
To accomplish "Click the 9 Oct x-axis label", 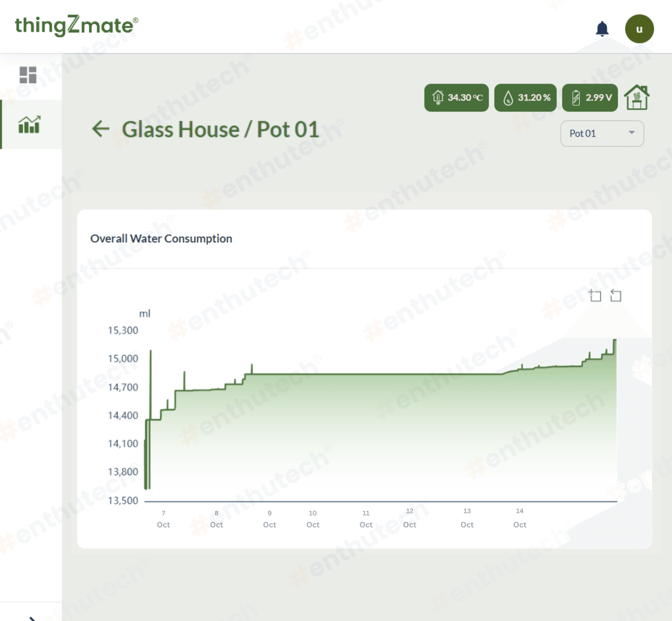I will [270, 519].
